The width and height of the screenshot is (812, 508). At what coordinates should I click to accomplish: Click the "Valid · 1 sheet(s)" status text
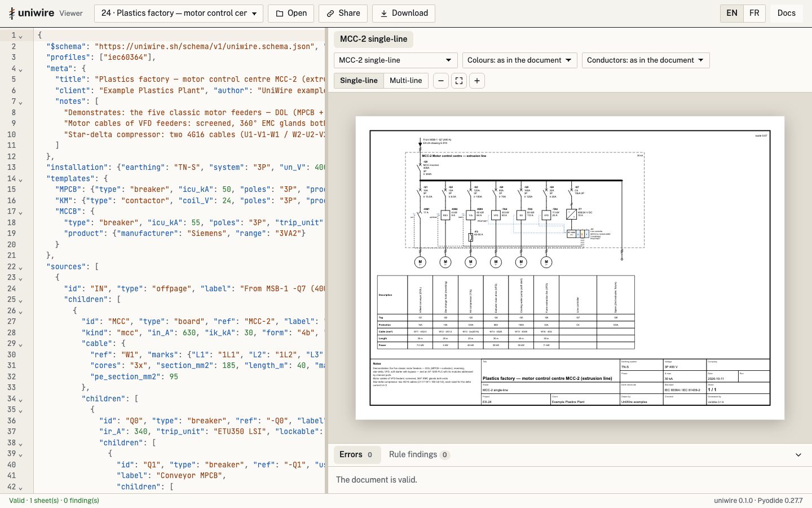(54, 501)
